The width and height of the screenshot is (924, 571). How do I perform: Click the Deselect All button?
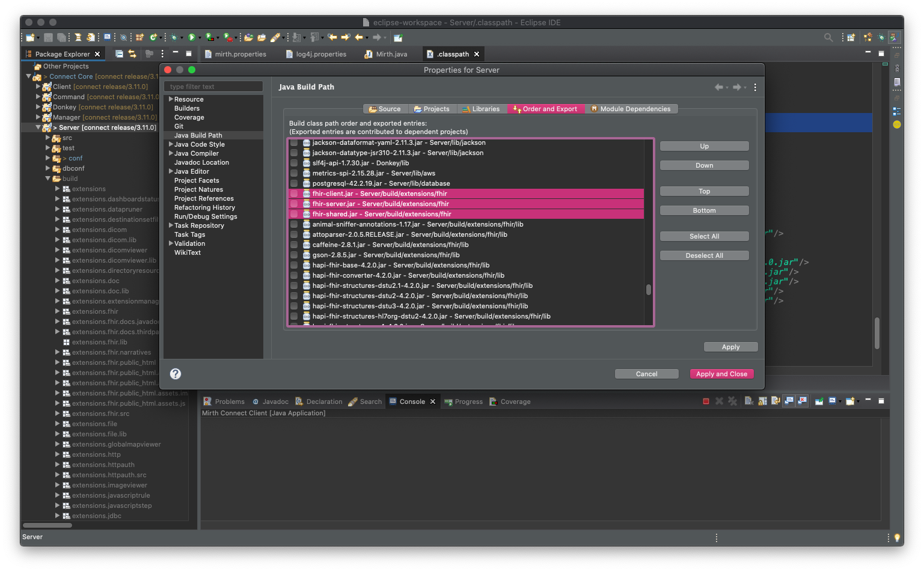[x=704, y=255]
